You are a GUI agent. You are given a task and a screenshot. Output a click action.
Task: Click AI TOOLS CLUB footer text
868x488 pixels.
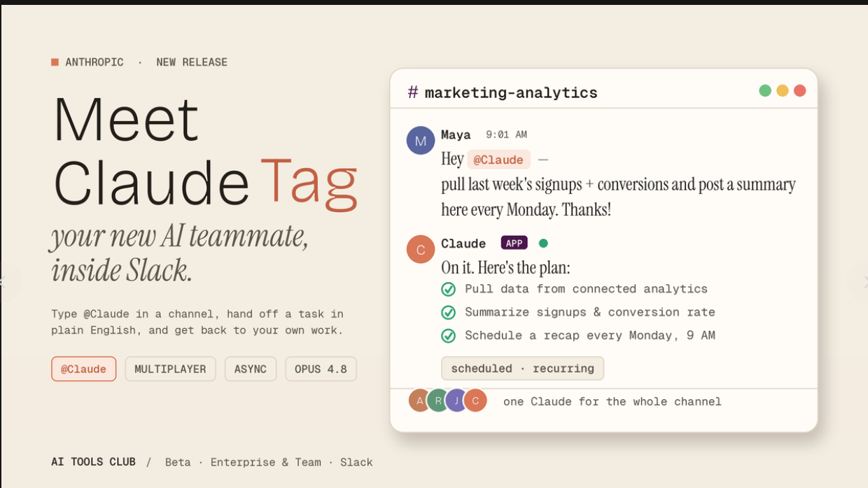pos(93,462)
